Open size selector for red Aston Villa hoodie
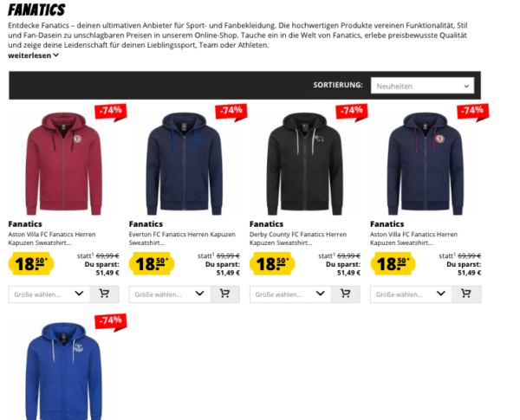This screenshot has width=520, height=420. tap(49, 294)
